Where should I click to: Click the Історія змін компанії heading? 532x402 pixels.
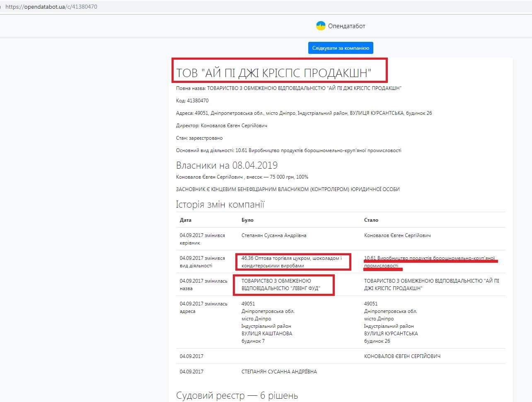click(x=220, y=204)
